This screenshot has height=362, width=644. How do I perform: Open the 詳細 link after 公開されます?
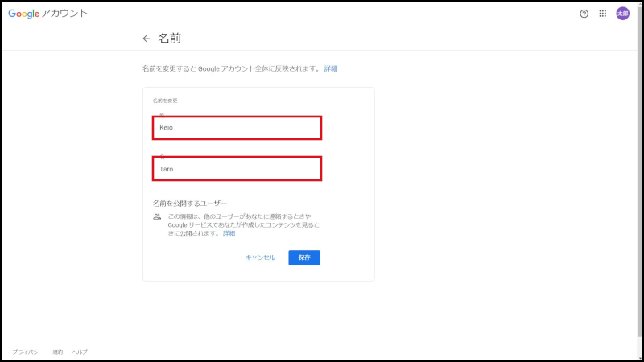click(x=229, y=233)
